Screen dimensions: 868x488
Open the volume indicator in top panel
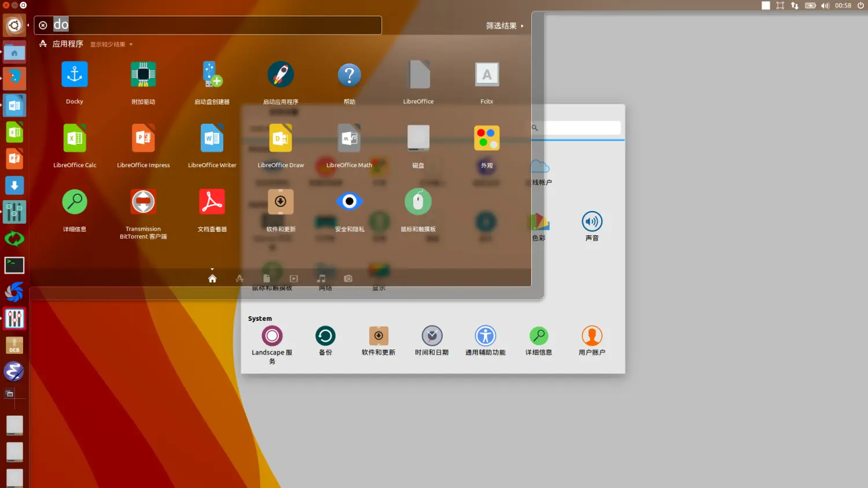click(x=825, y=6)
